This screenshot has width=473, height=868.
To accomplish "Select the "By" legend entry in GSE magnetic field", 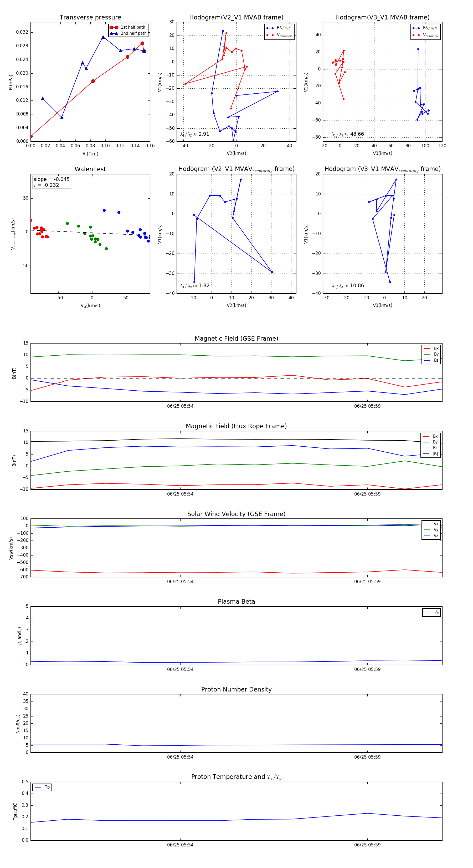I will [x=431, y=354].
